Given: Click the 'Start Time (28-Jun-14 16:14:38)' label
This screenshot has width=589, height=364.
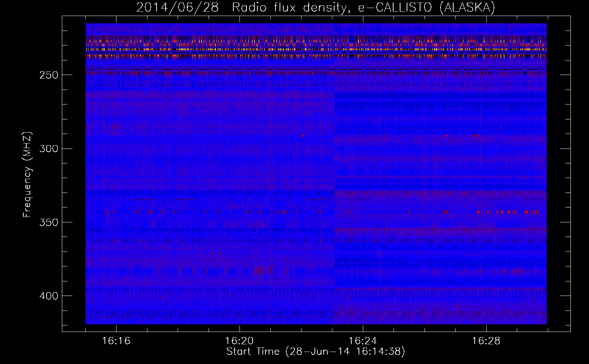Looking at the screenshot, I should click(316, 352).
